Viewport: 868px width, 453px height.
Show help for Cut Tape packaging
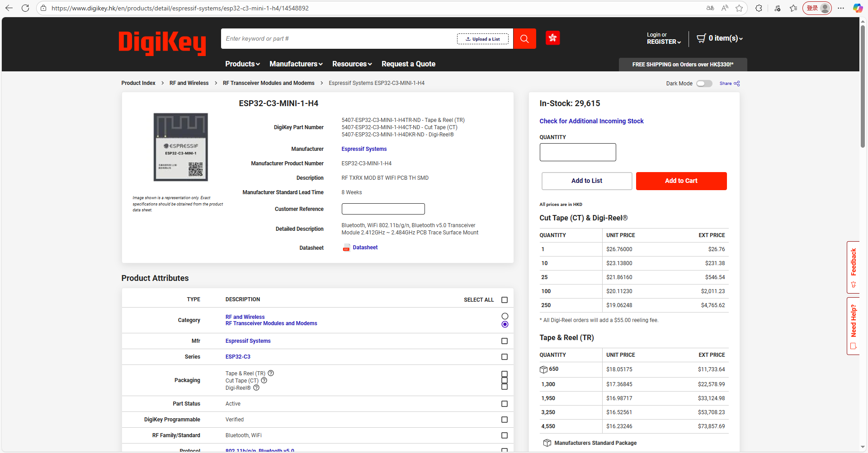coord(264,380)
